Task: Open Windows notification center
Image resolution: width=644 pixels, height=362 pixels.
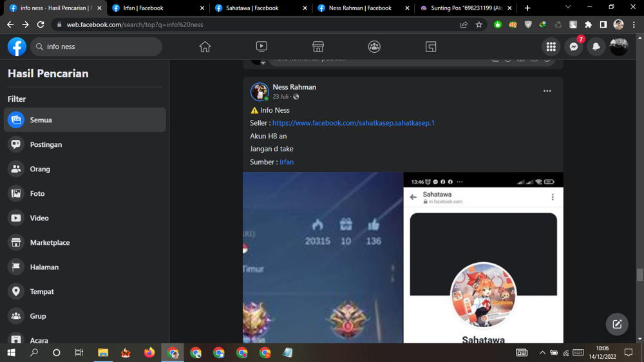Action: (629, 352)
